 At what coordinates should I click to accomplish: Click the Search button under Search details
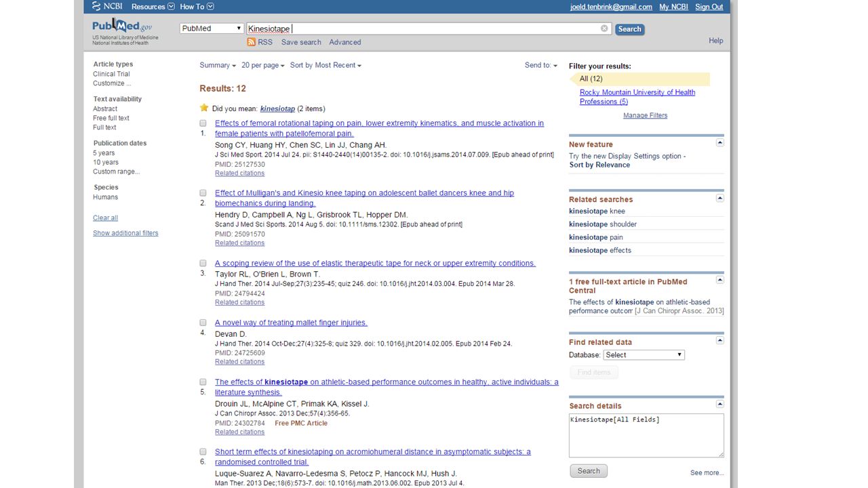[x=589, y=471]
